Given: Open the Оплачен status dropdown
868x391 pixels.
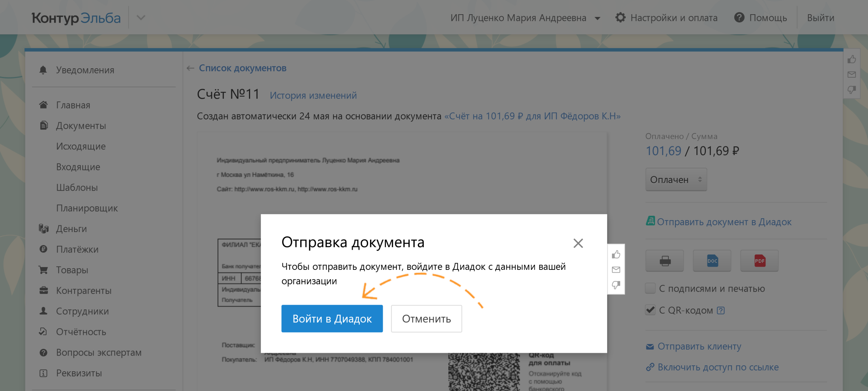Looking at the screenshot, I should click(x=676, y=179).
